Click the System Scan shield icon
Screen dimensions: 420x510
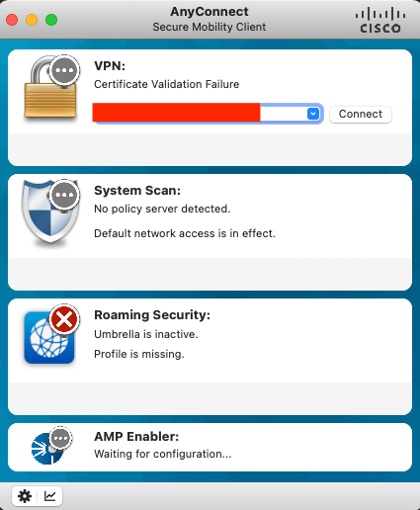coord(50,212)
